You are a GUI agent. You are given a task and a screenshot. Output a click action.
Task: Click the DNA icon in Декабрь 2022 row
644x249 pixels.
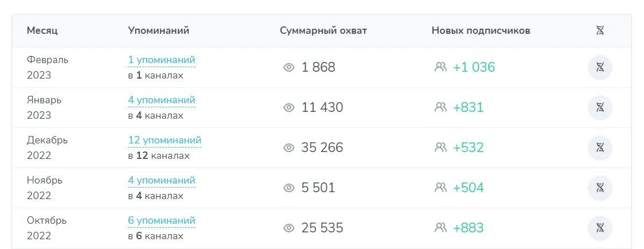coord(600,148)
